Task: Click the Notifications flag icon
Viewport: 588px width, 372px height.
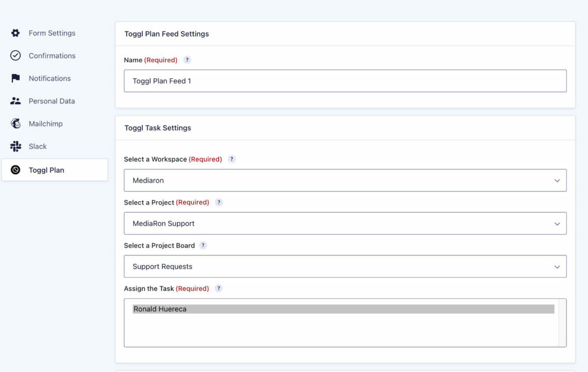Action: [16, 78]
